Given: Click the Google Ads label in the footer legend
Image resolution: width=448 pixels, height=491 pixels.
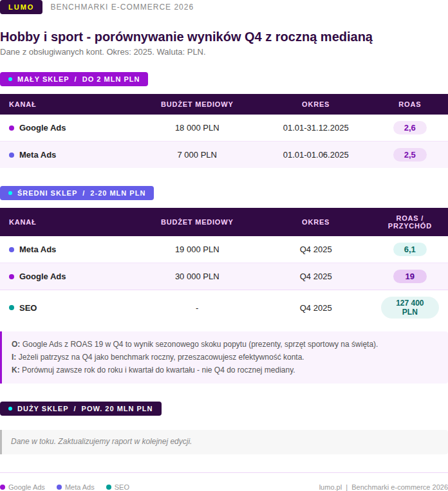Looking at the screenshot, I should click(26, 487).
